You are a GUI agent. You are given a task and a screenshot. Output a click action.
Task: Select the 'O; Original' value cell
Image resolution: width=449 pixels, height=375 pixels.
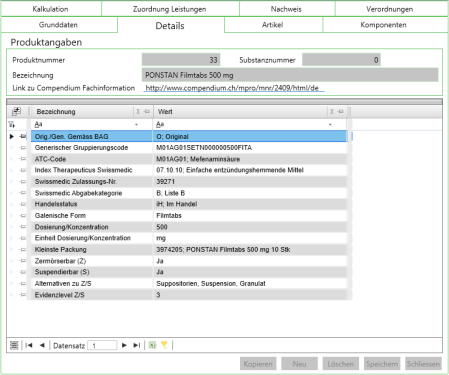(x=250, y=136)
